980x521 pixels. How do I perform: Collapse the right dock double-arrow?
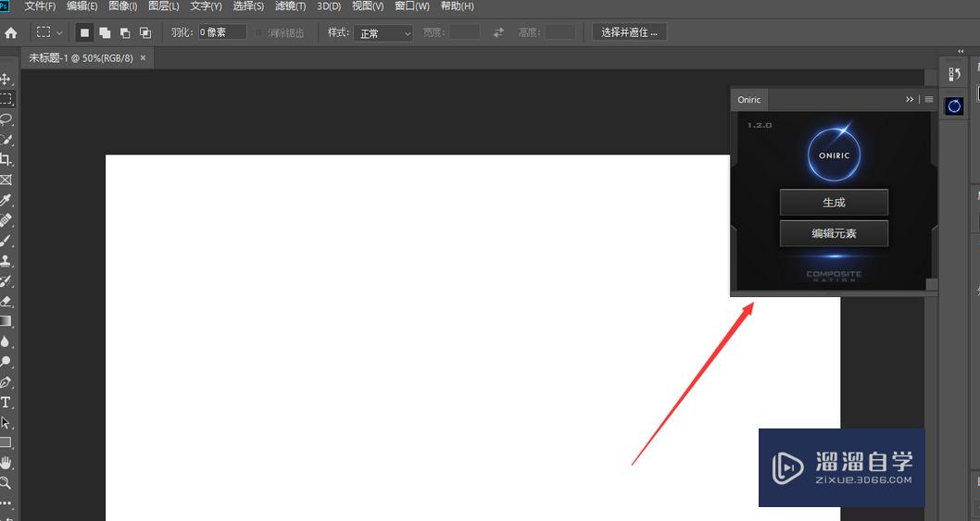pyautogui.click(x=961, y=52)
